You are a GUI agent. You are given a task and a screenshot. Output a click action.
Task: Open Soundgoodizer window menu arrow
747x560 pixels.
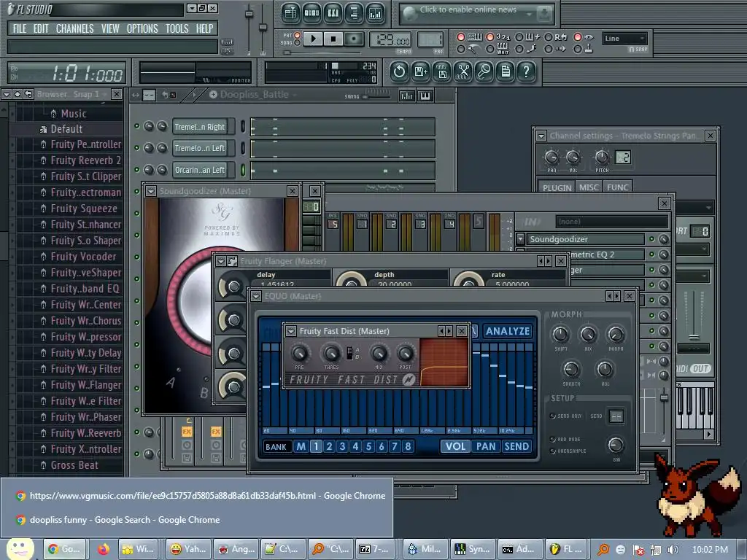pyautogui.click(x=151, y=192)
